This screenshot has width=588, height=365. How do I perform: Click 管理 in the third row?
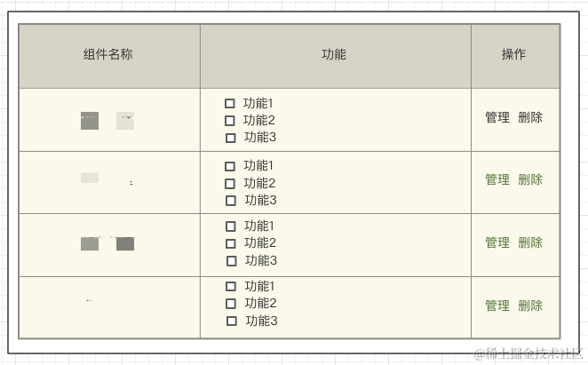pyautogui.click(x=497, y=242)
